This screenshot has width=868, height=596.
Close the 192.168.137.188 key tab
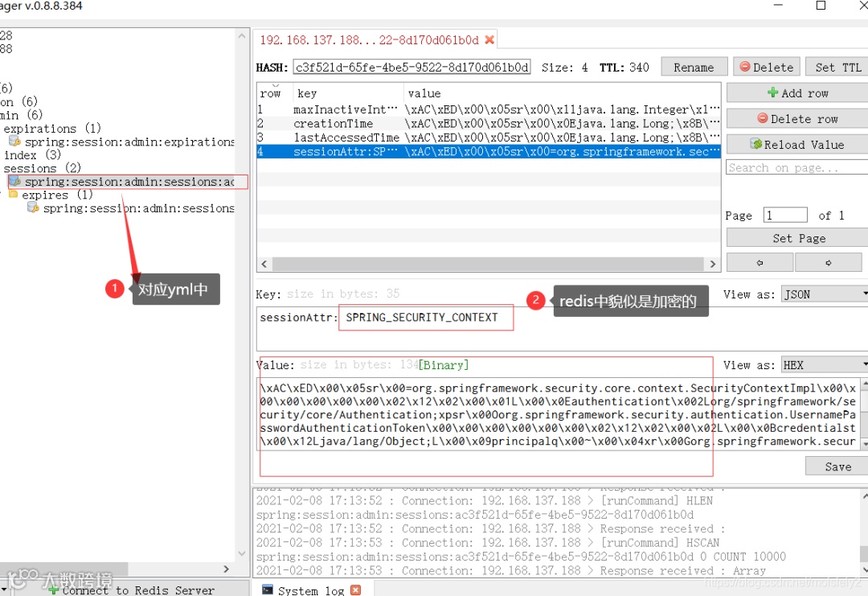pyautogui.click(x=489, y=40)
